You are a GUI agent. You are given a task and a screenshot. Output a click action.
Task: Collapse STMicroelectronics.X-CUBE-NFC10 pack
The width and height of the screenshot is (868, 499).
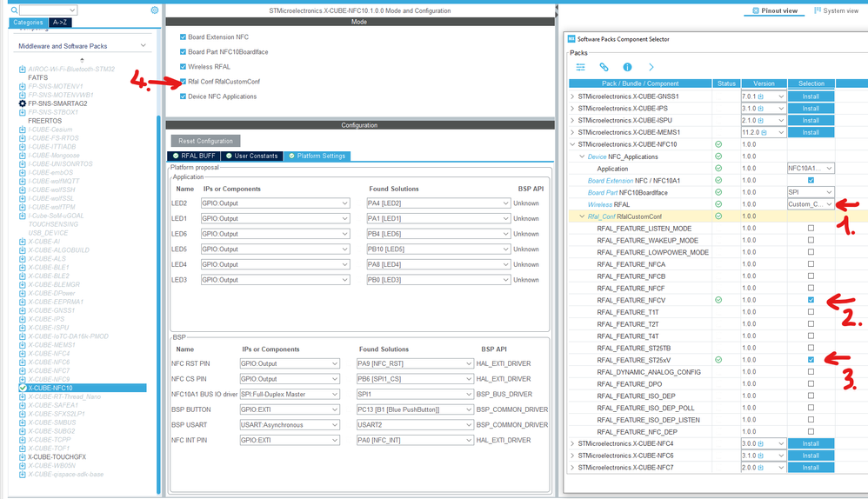[x=572, y=144]
